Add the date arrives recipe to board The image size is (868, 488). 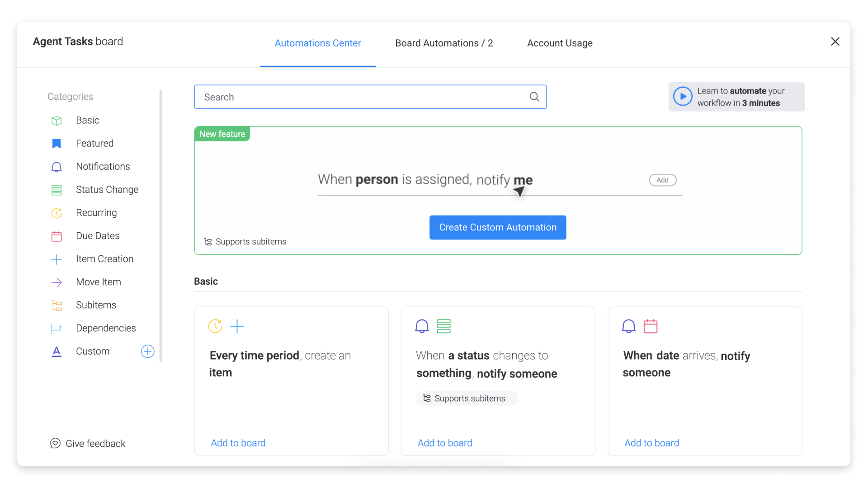(651, 443)
